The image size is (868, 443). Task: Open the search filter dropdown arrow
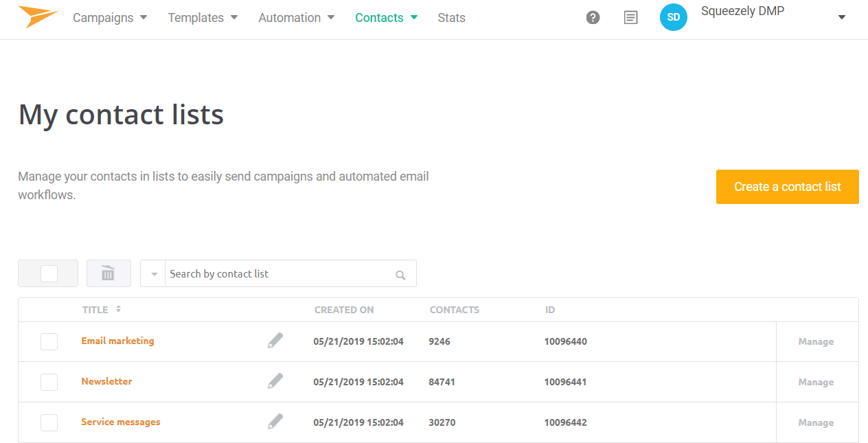[154, 274]
